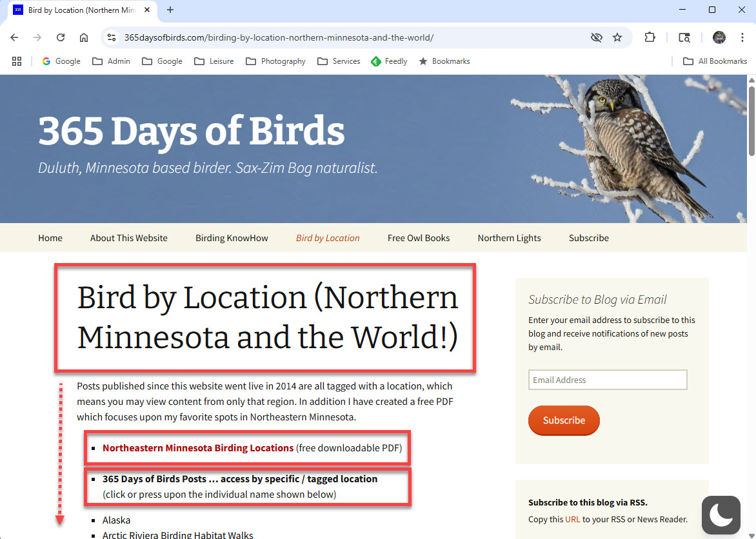The height and width of the screenshot is (539, 756).
Task: Go to the Northern Lights menu item
Action: point(509,238)
